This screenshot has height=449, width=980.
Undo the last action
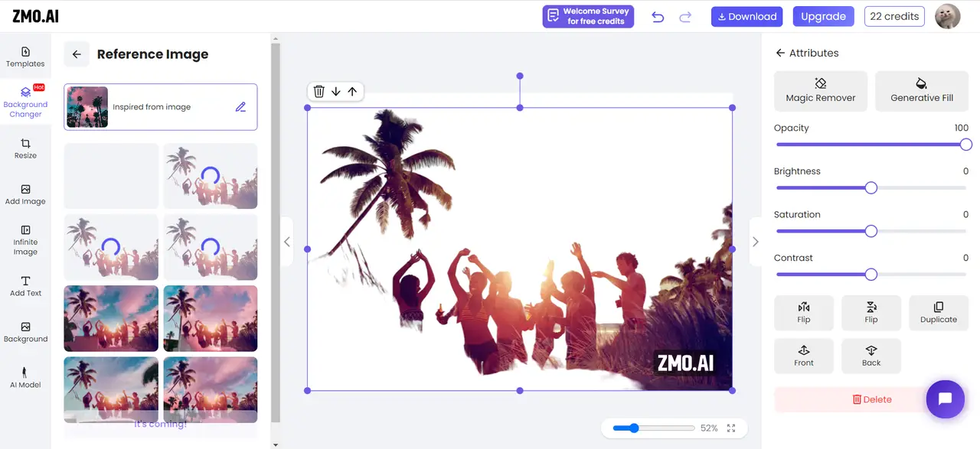pos(658,17)
